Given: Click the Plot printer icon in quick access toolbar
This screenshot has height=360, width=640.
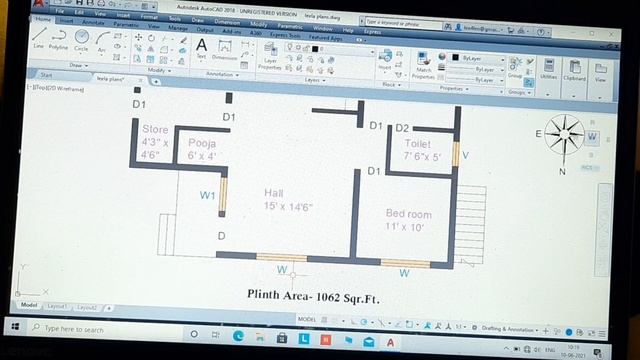Looking at the screenshot, I should (x=101, y=4).
